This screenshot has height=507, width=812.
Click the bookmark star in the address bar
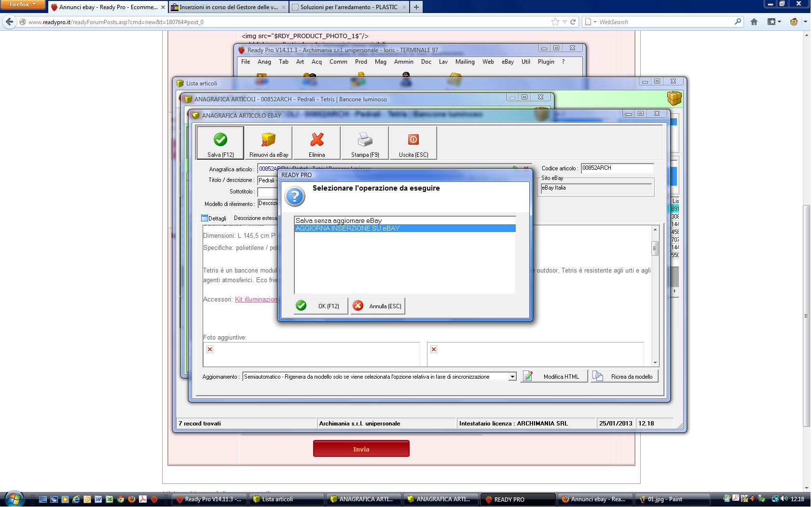(555, 22)
